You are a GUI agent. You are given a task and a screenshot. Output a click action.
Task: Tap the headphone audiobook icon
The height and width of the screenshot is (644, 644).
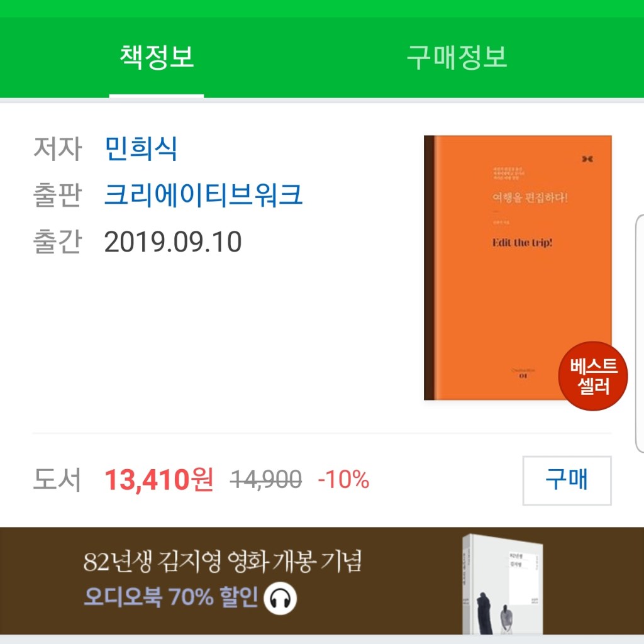point(280,599)
